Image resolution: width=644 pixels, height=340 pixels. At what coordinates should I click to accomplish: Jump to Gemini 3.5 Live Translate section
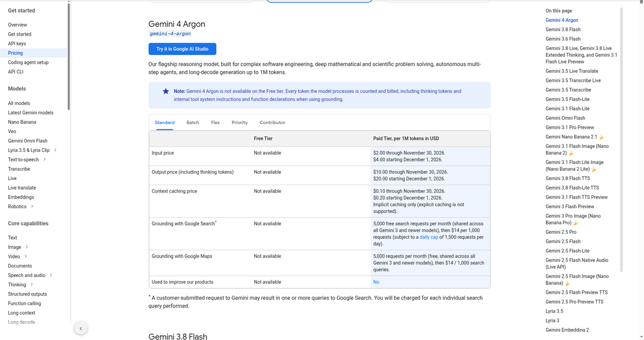click(572, 71)
